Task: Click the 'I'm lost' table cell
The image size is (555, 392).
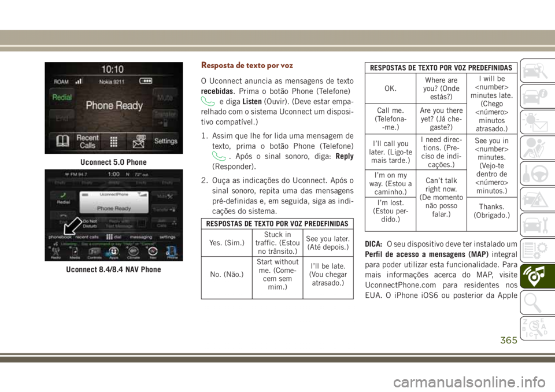Action: pyautogui.click(x=390, y=214)
